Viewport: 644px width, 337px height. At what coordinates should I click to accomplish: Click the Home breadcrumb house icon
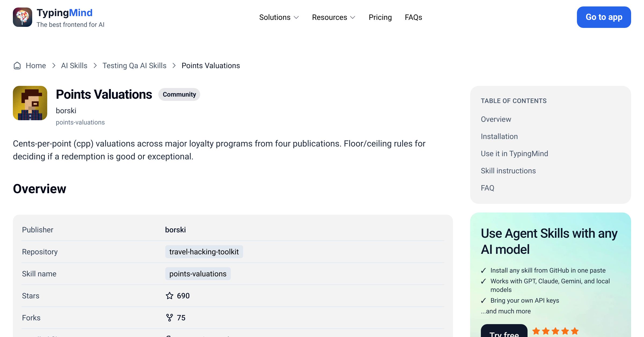[x=17, y=66]
